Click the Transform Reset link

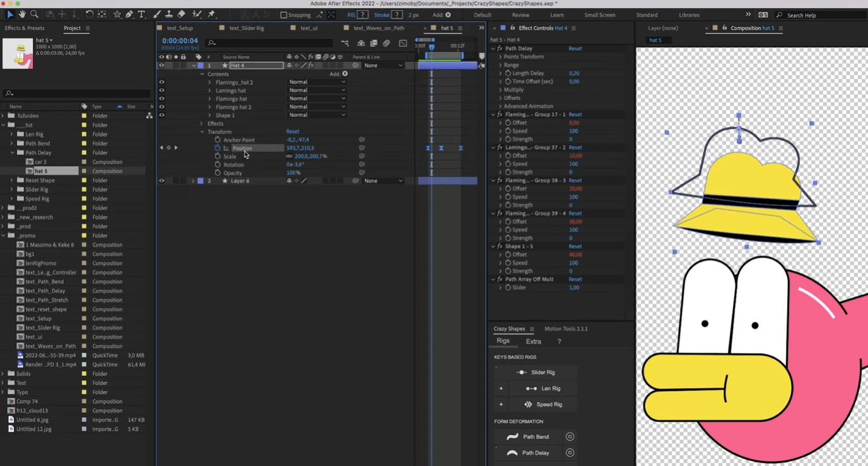[291, 131]
